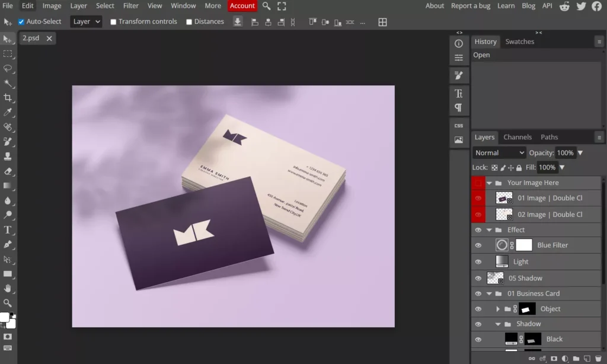Screen dimensions: 607x364
Task: Enable the Distances checkbox
Action: point(189,22)
